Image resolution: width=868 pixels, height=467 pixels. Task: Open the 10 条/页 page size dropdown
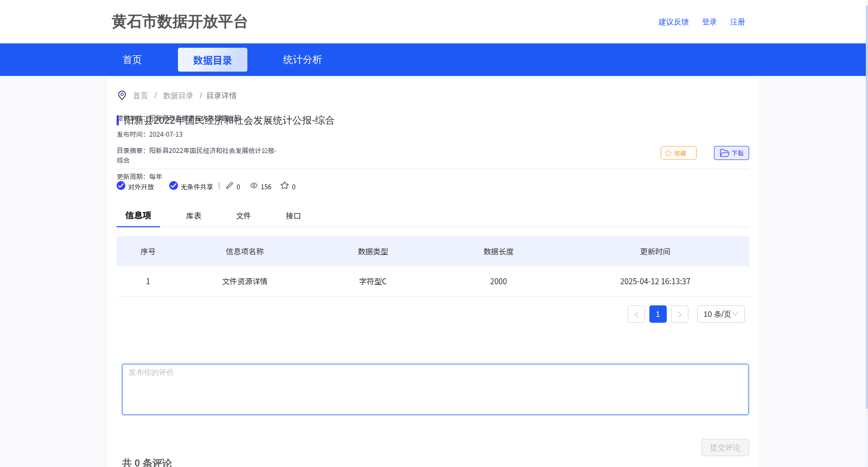point(721,314)
